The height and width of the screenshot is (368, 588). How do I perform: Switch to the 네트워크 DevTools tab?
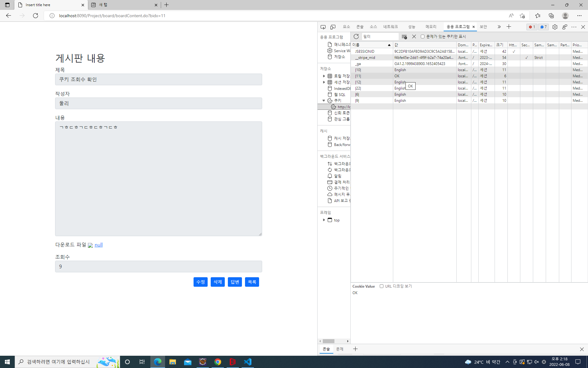[390, 27]
